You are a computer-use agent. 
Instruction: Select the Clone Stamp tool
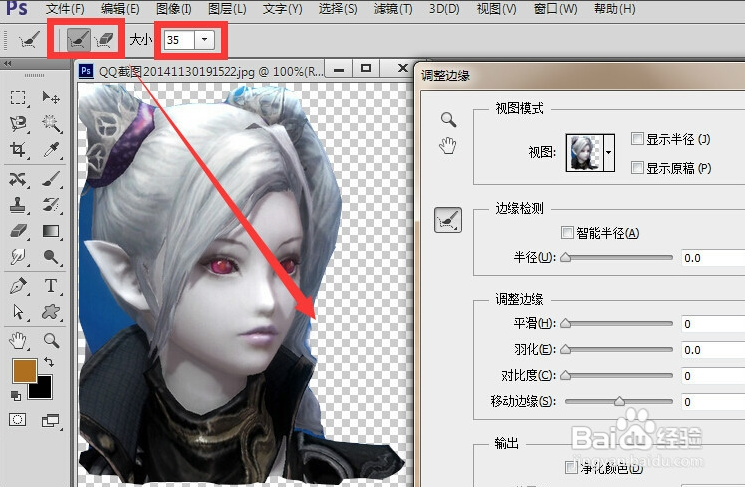(18, 205)
